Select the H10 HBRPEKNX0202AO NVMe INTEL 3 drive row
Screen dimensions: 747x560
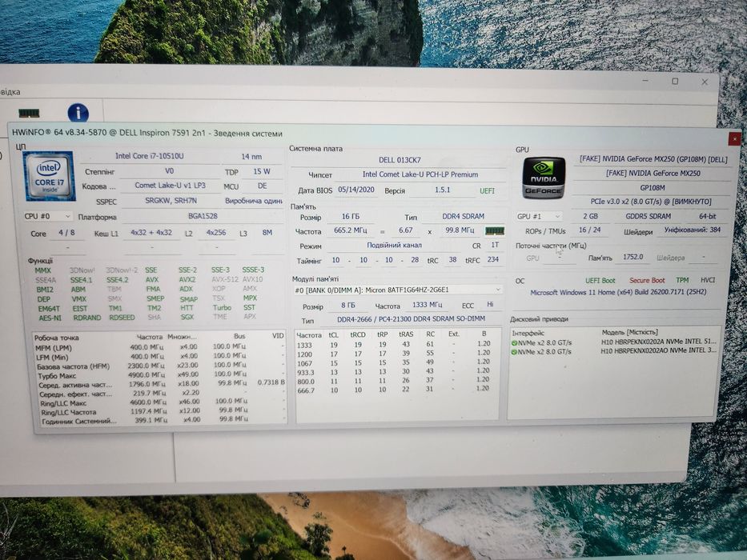pyautogui.click(x=614, y=351)
